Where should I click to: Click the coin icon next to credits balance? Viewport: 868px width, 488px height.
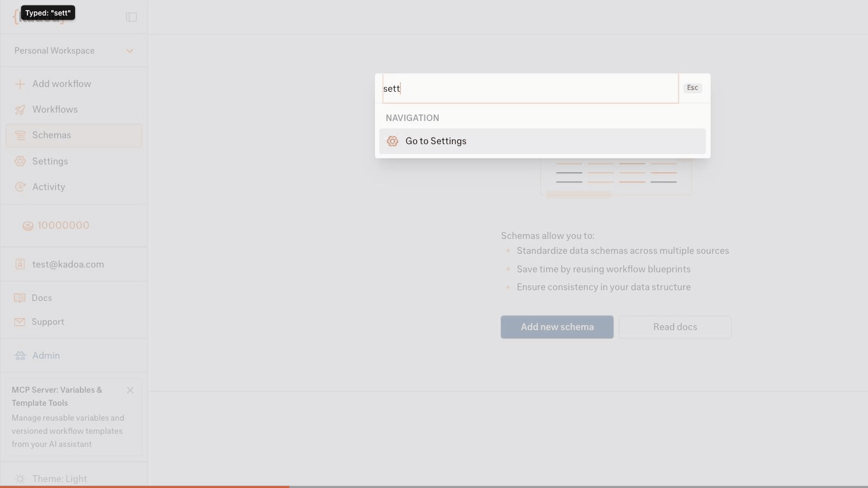point(28,225)
